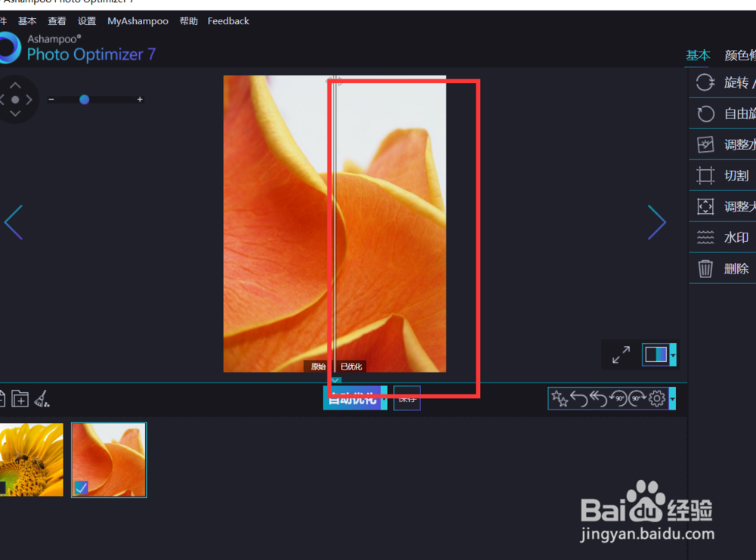The height and width of the screenshot is (560, 756).
Task: Click the navigator center dot
Action: (x=15, y=100)
